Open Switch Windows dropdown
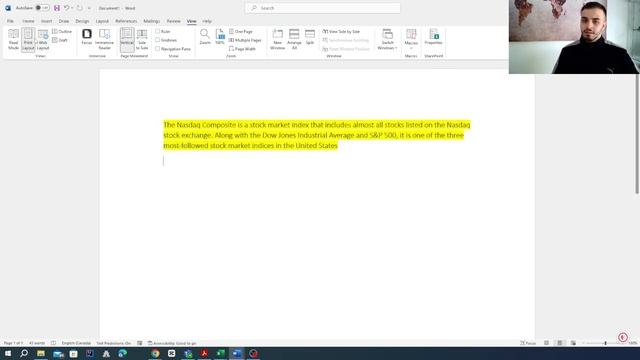Image resolution: width=640 pixels, height=360 pixels. tap(387, 40)
